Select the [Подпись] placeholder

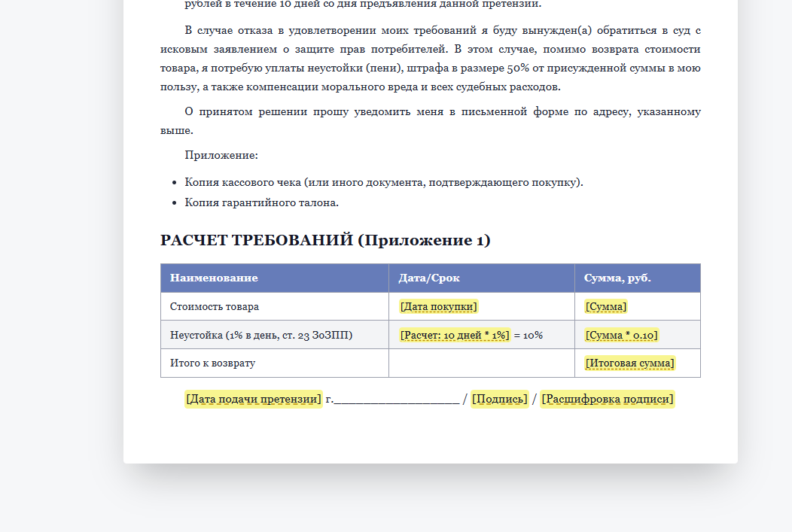pyautogui.click(x=500, y=399)
